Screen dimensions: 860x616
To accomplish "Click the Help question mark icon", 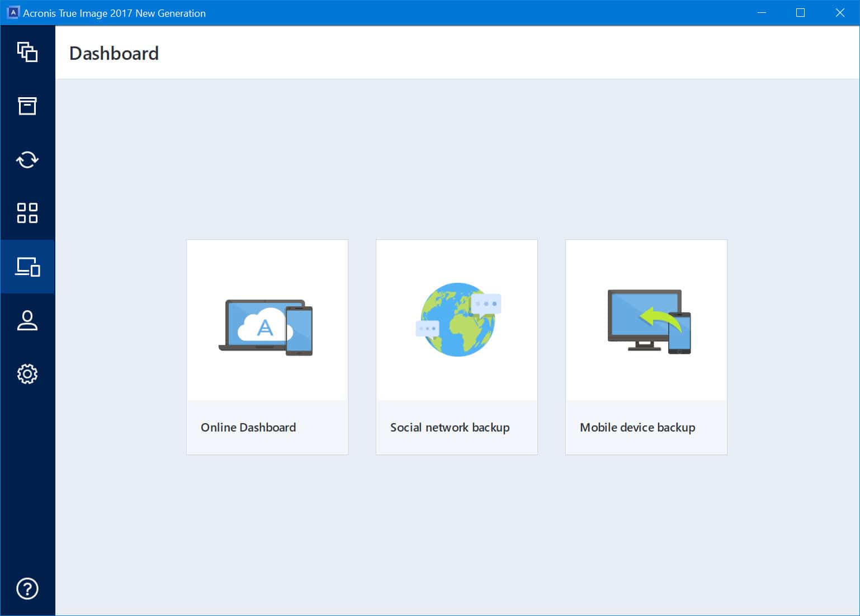I will click(27, 589).
